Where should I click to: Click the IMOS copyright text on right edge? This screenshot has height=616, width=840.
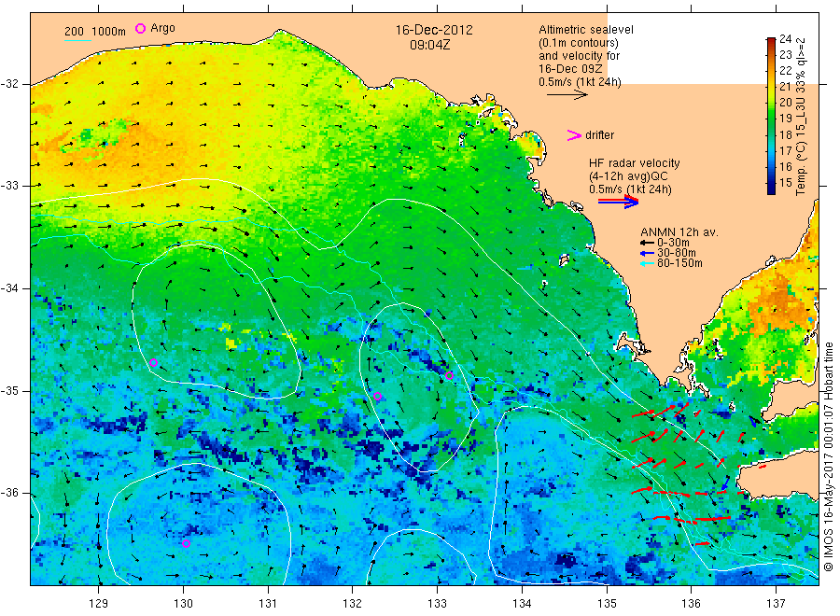point(829,456)
